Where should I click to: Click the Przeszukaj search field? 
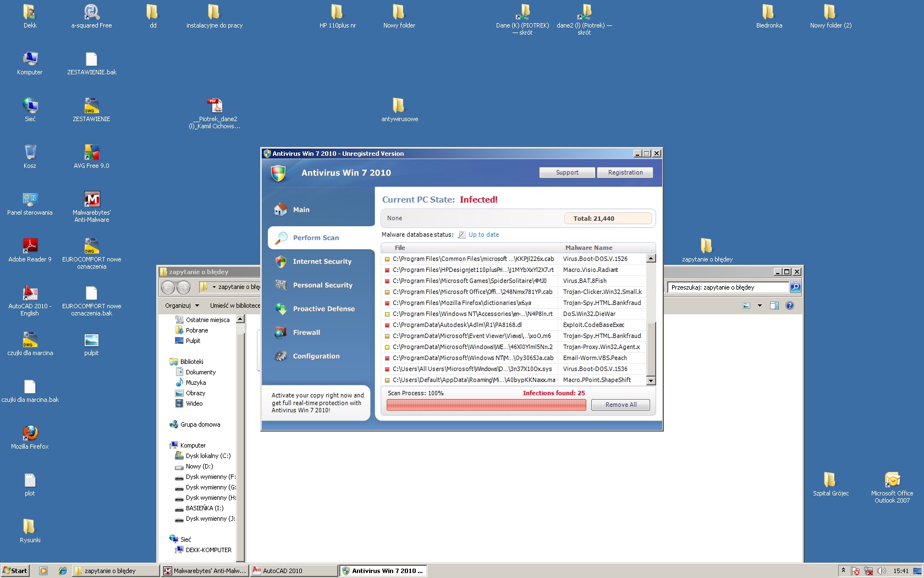pyautogui.click(x=727, y=287)
